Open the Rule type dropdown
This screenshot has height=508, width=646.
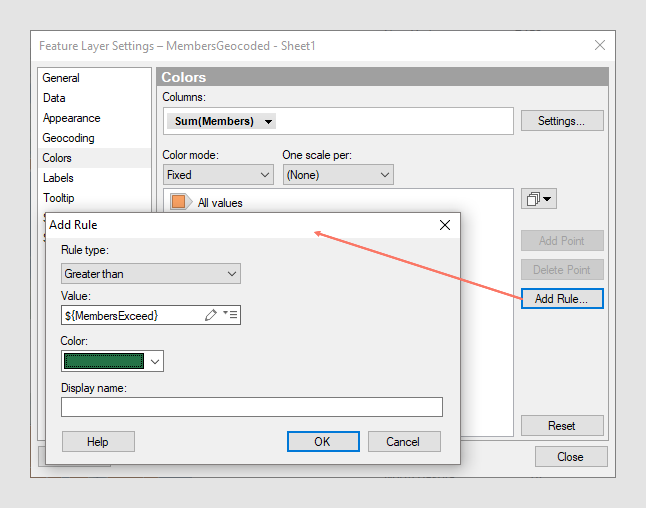(151, 274)
